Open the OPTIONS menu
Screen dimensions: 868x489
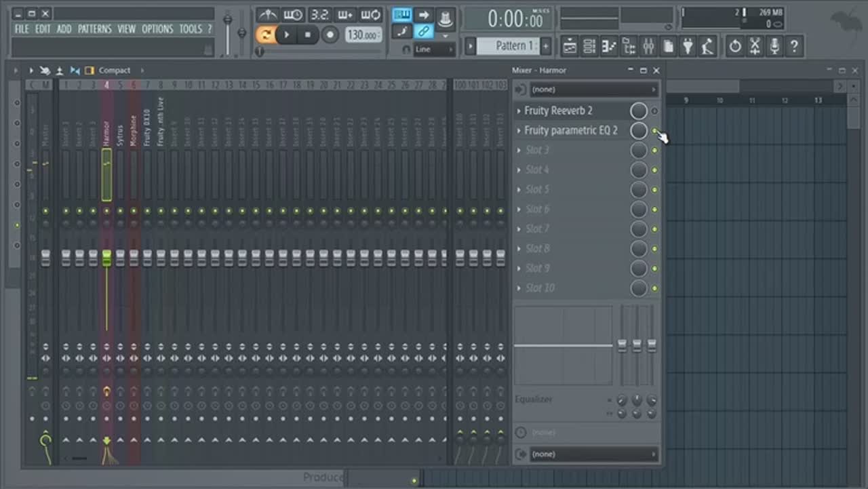(157, 29)
